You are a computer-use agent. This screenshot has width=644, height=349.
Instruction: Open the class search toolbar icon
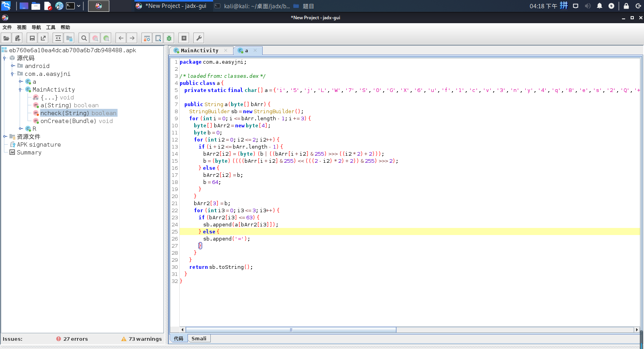click(x=95, y=38)
